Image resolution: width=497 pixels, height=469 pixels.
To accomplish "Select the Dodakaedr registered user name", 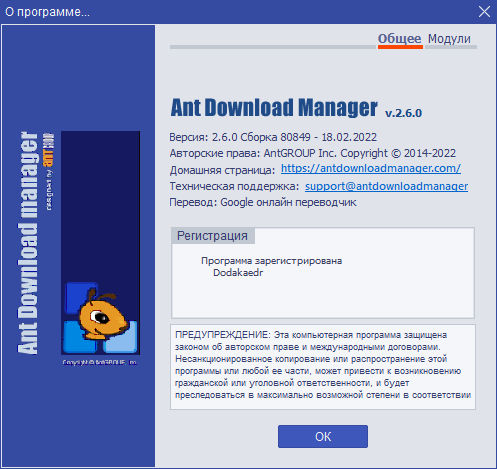I will click(238, 273).
